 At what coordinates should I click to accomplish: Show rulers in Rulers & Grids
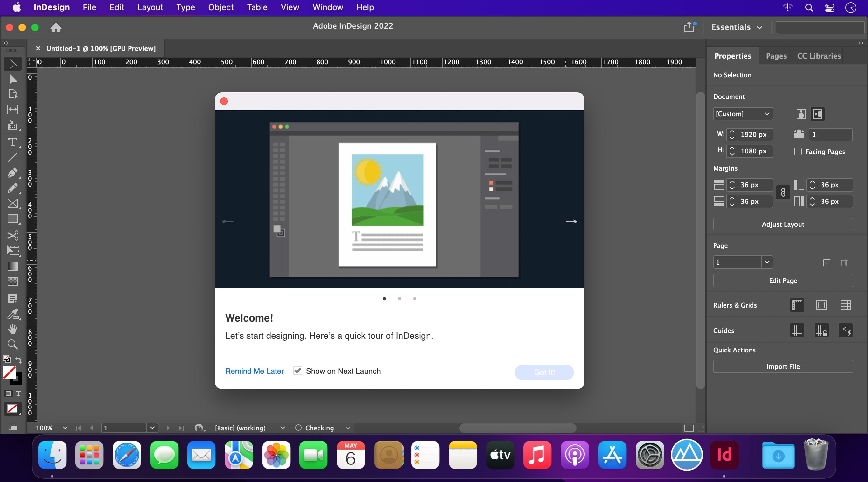pos(797,305)
